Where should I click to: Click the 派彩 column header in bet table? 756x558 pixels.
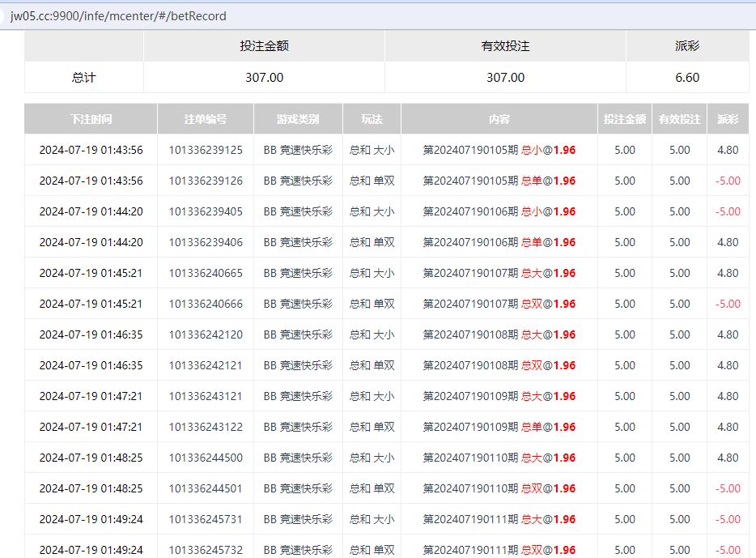pos(728,119)
